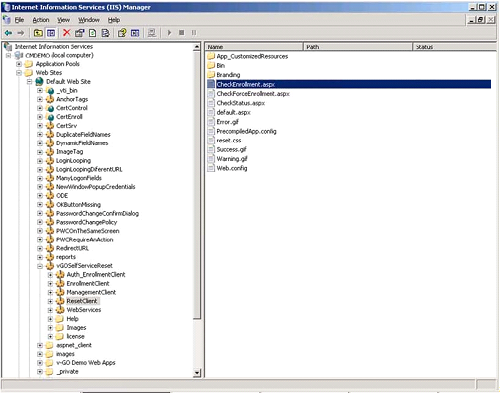500x393 pixels.
Task: Open Properties from the toolbar icon
Action: pos(79,33)
